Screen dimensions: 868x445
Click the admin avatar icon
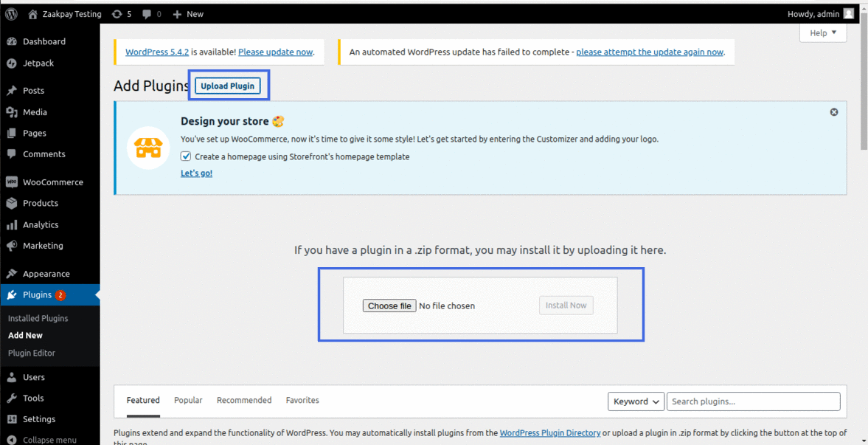(849, 14)
